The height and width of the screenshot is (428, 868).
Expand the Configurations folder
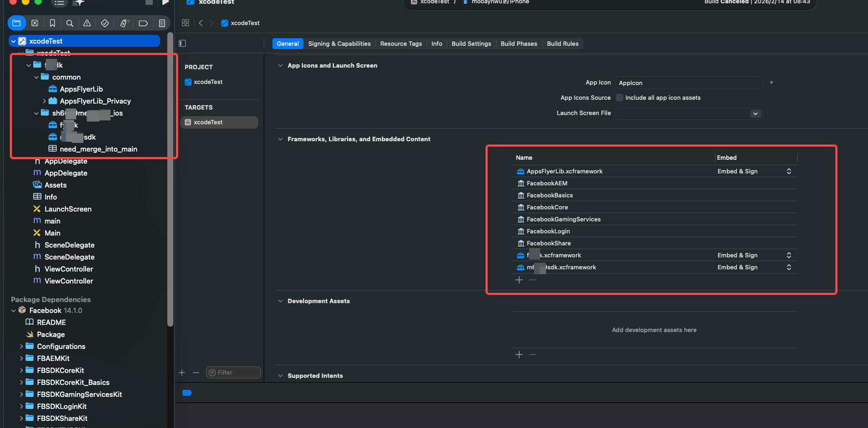point(21,347)
